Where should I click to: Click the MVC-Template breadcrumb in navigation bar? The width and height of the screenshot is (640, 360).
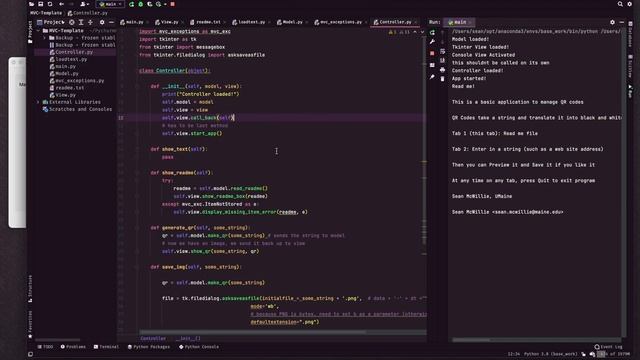[x=46, y=13]
